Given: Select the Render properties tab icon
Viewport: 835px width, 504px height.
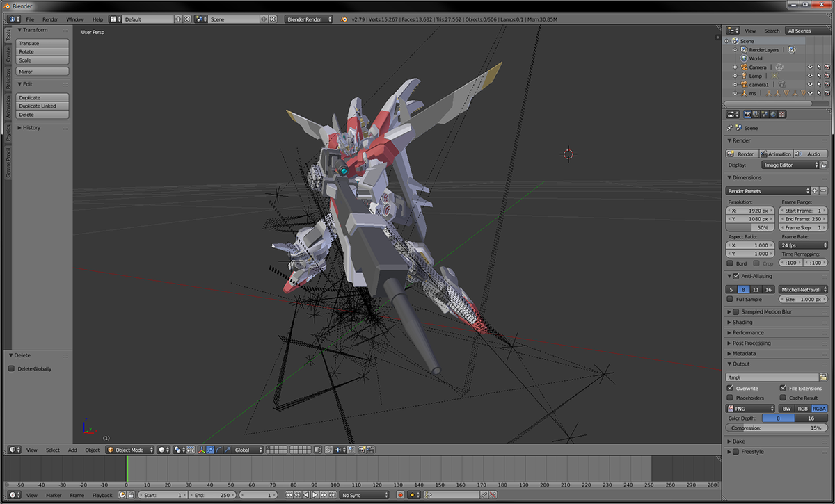Looking at the screenshot, I should pos(747,114).
